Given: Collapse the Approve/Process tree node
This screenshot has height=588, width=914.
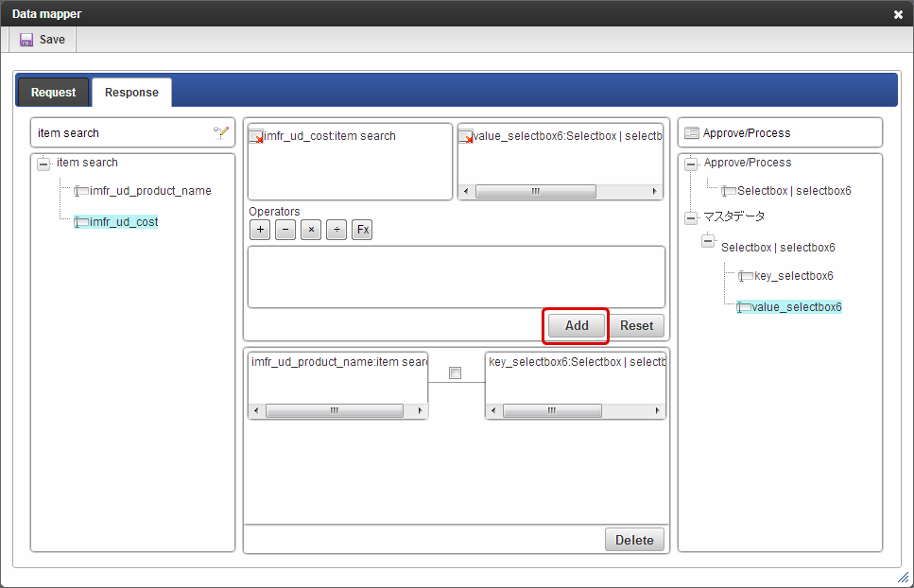Looking at the screenshot, I should click(691, 164).
